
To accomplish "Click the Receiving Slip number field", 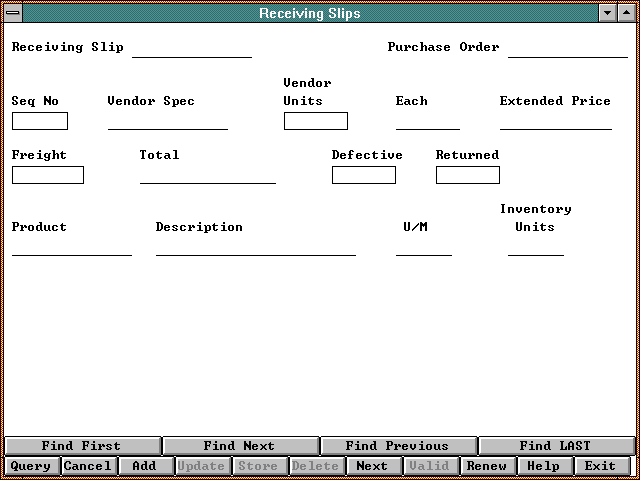I will click(192, 48).
